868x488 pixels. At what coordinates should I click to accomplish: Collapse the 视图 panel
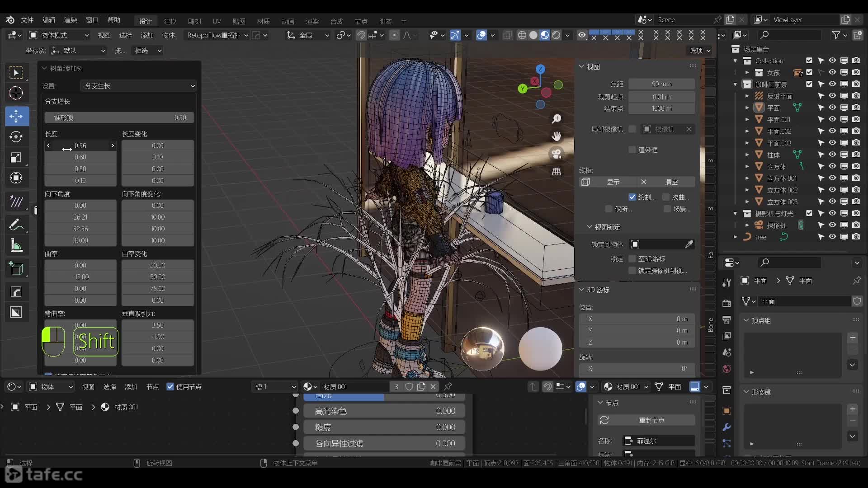(582, 66)
